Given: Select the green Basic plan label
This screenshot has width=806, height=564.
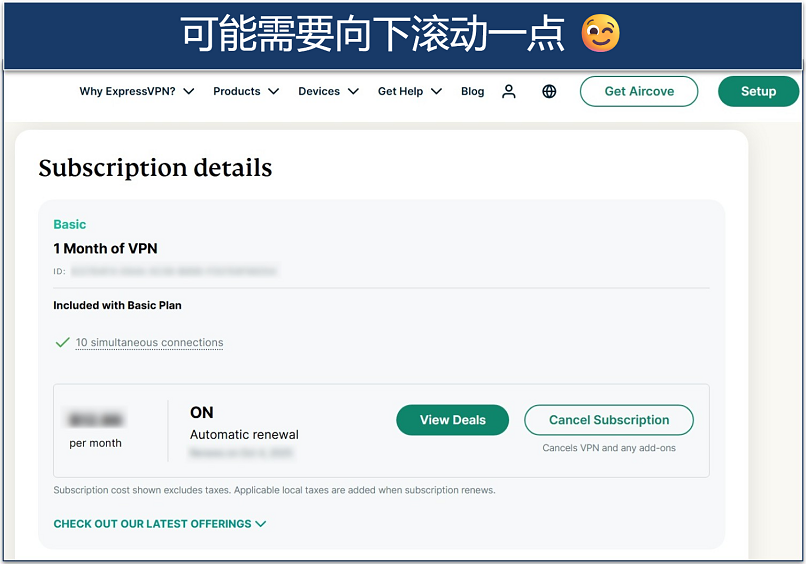Looking at the screenshot, I should pyautogui.click(x=70, y=224).
